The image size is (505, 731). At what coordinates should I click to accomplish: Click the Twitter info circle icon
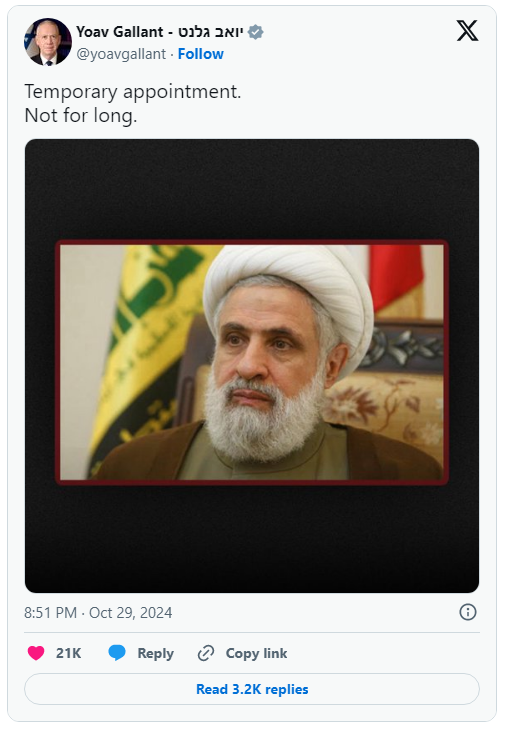pos(468,612)
